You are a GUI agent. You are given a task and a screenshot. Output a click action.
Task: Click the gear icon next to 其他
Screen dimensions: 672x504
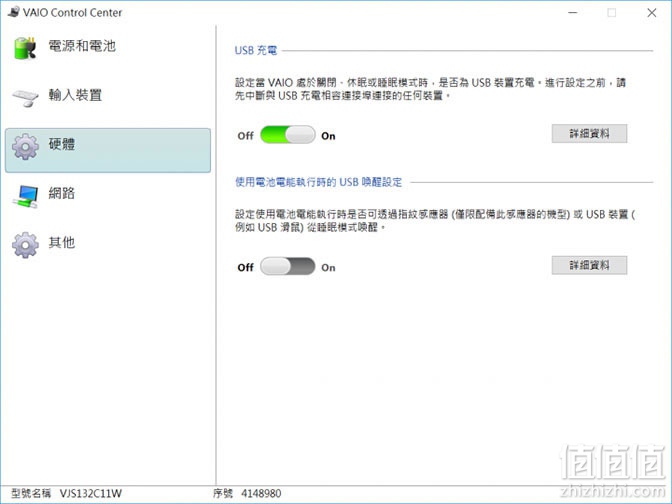pyautogui.click(x=25, y=245)
